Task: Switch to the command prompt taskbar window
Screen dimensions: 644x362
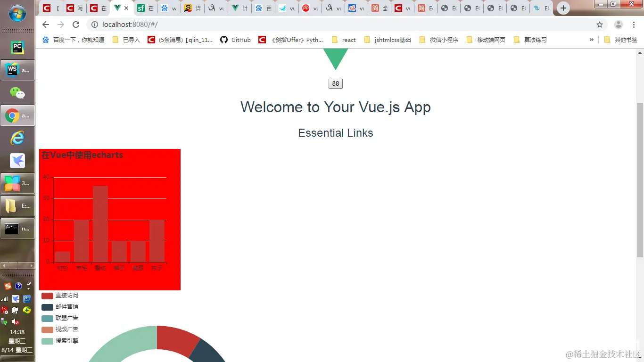Action: click(x=17, y=229)
